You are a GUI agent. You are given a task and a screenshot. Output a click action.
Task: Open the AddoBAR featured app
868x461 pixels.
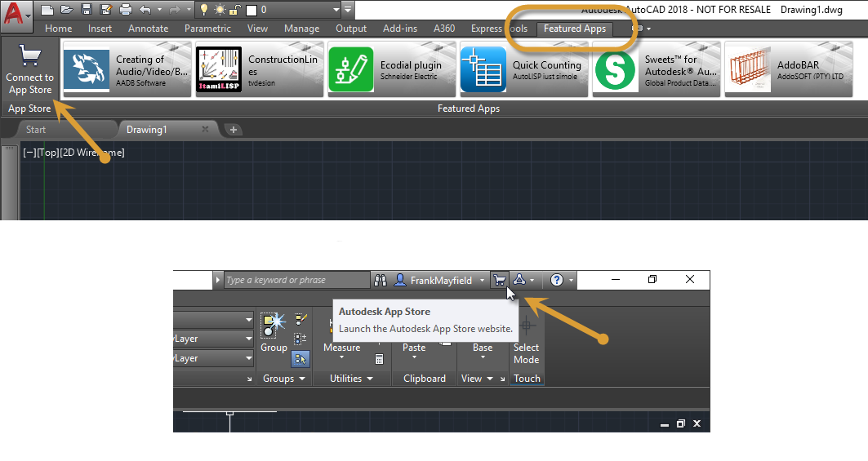pyautogui.click(x=788, y=69)
